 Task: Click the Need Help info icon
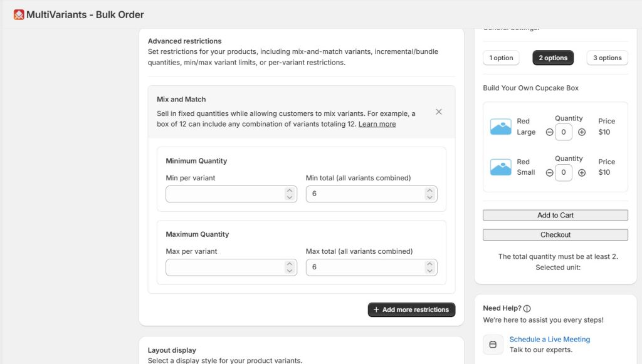(527, 308)
